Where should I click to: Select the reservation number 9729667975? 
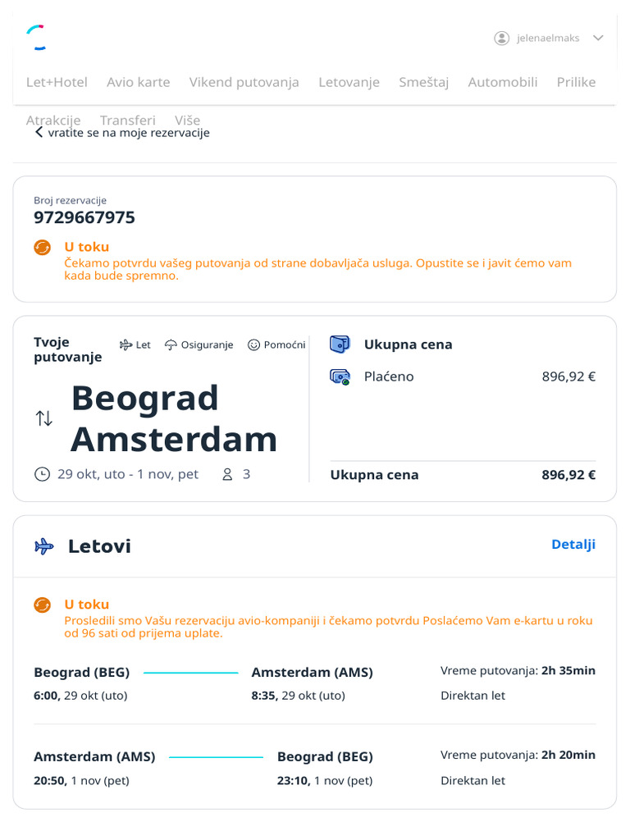coord(84,217)
